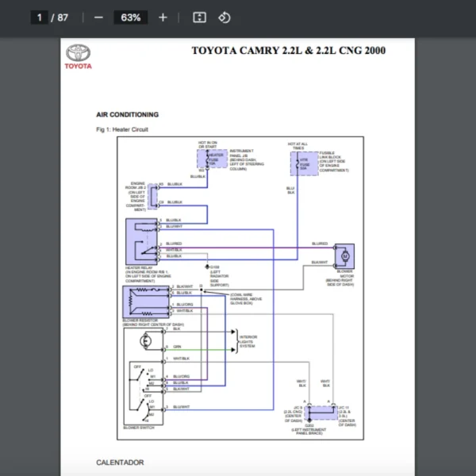
Task: Click the fit to page icon
Action: coord(200,17)
